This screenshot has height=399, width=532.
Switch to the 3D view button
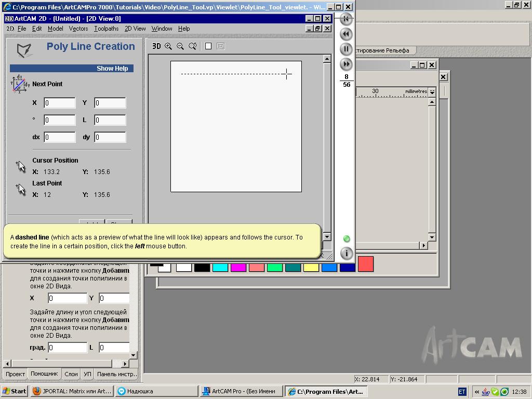point(156,46)
